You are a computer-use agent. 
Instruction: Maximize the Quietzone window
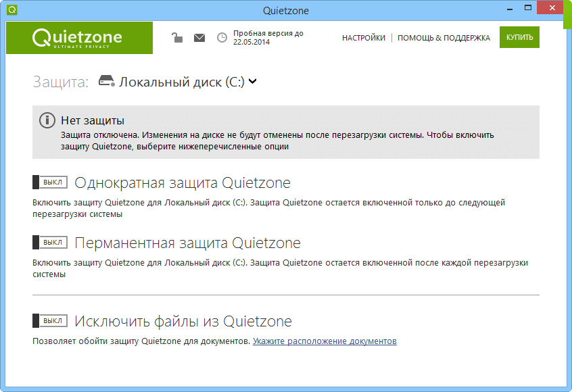click(528, 8)
